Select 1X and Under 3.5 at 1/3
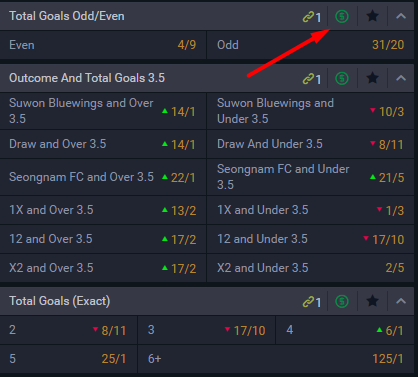 click(x=311, y=210)
